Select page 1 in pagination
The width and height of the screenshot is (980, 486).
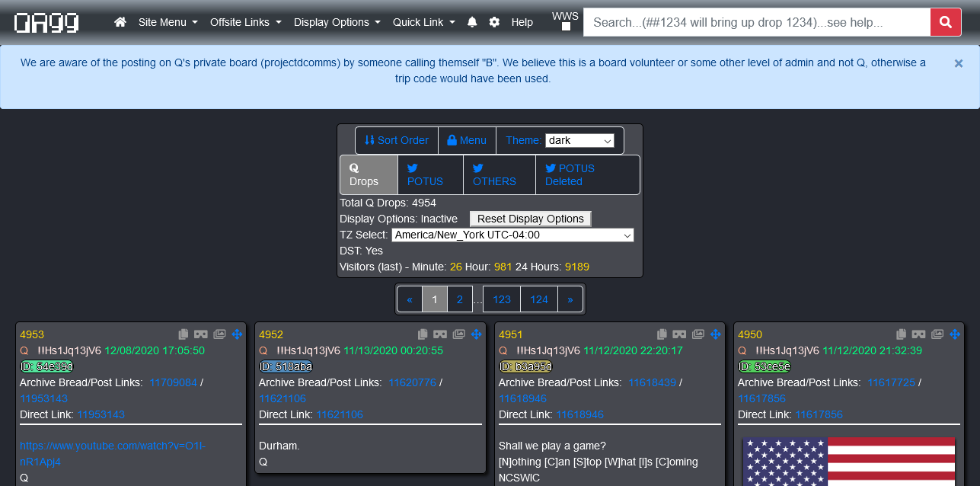click(435, 299)
